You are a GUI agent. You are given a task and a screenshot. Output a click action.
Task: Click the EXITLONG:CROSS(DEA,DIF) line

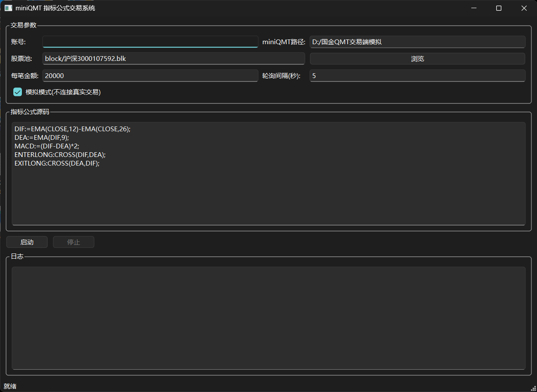(57, 163)
